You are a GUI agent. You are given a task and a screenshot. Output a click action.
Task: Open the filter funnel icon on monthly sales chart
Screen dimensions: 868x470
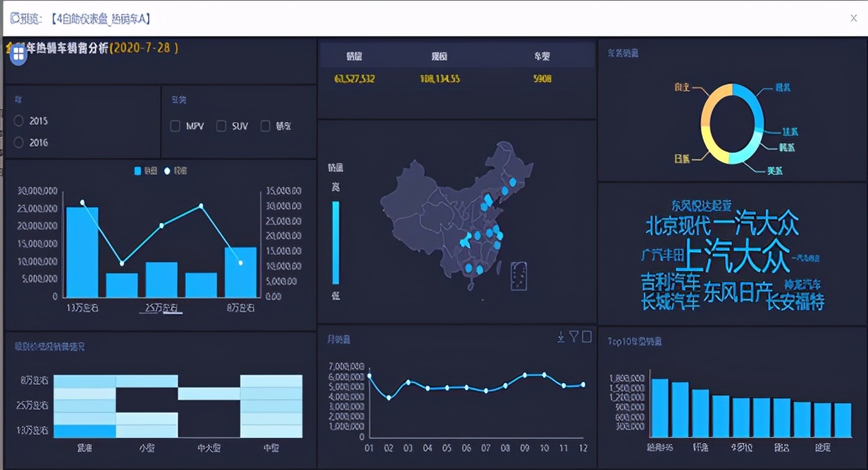pyautogui.click(x=574, y=337)
